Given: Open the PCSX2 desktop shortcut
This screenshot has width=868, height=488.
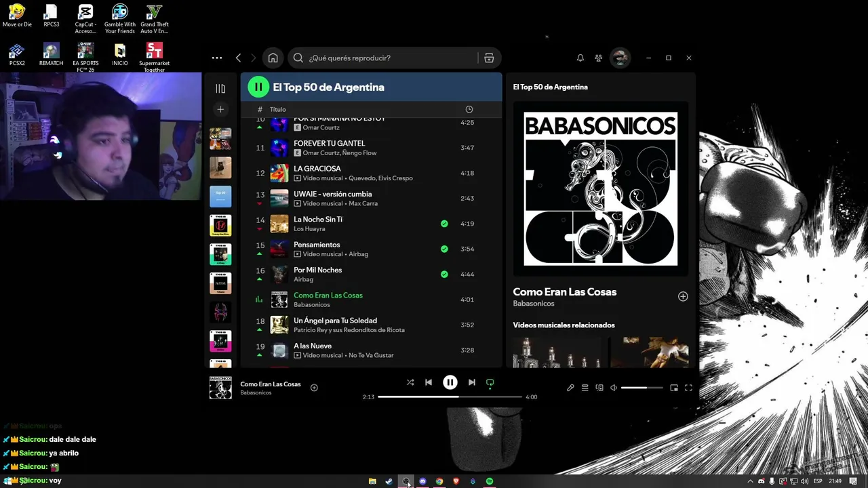Looking at the screenshot, I should (17, 54).
